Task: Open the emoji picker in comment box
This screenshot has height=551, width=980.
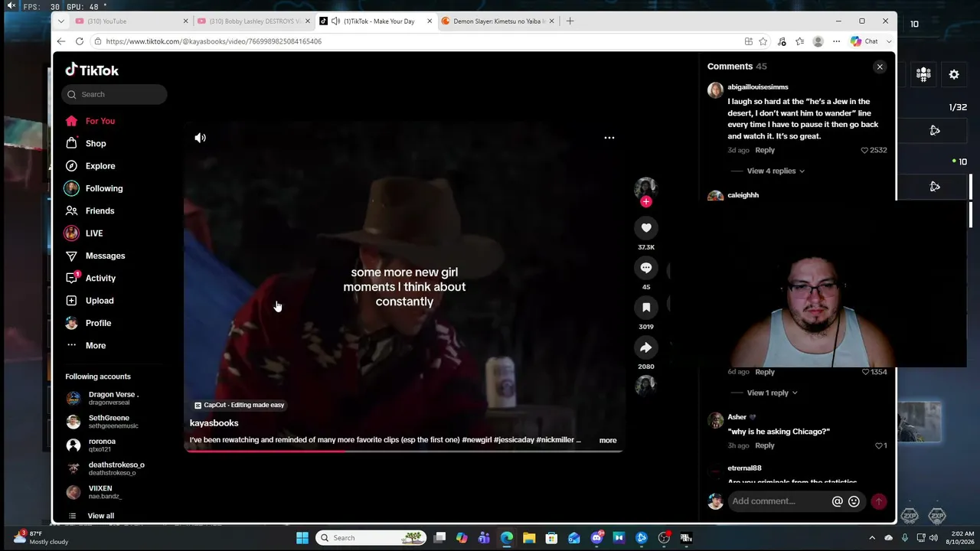Action: coord(854,501)
